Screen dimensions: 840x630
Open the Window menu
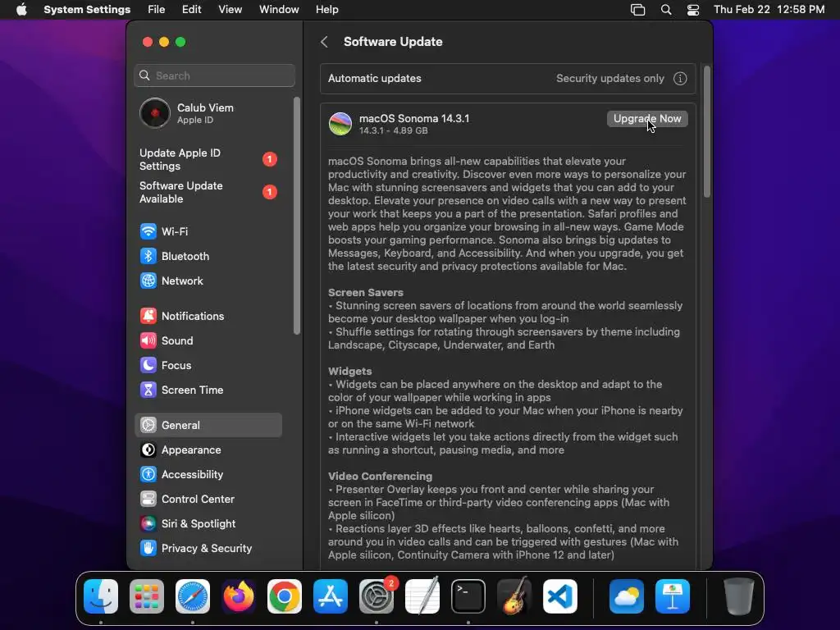pos(279,10)
